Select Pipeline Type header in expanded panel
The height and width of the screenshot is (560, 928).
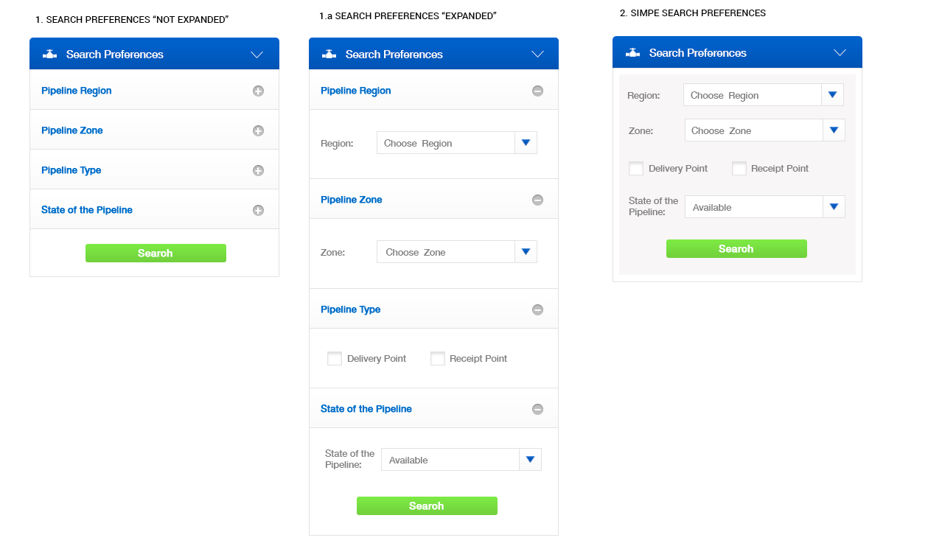[351, 309]
